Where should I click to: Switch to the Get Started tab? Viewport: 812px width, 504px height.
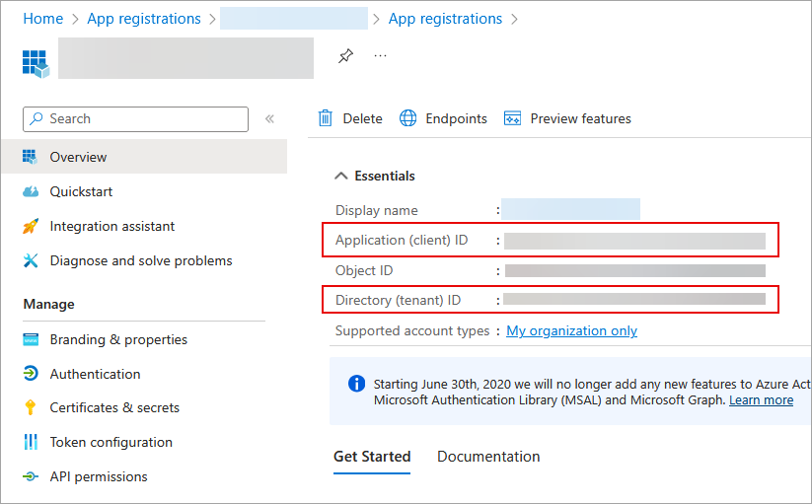(372, 457)
